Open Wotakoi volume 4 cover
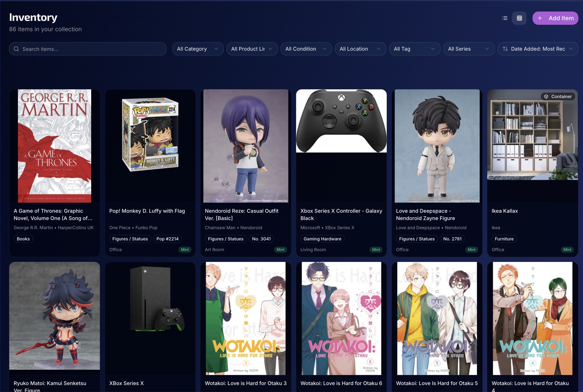The width and height of the screenshot is (583, 392). [532, 318]
